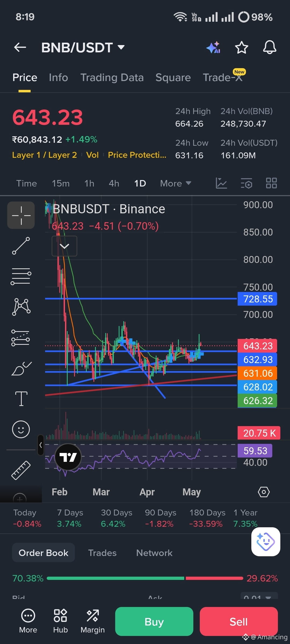The height and width of the screenshot is (644, 290).
Task: Tap the 728.55 price line label
Action: [x=257, y=299]
